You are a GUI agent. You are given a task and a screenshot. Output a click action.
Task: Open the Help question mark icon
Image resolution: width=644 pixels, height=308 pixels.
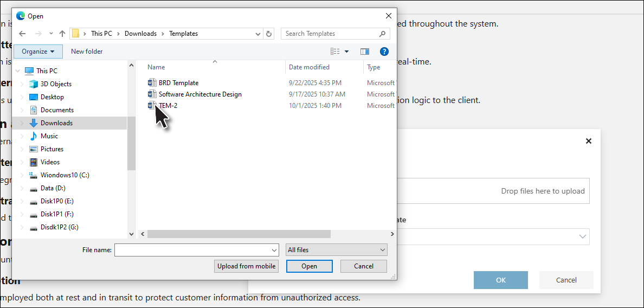click(x=384, y=52)
